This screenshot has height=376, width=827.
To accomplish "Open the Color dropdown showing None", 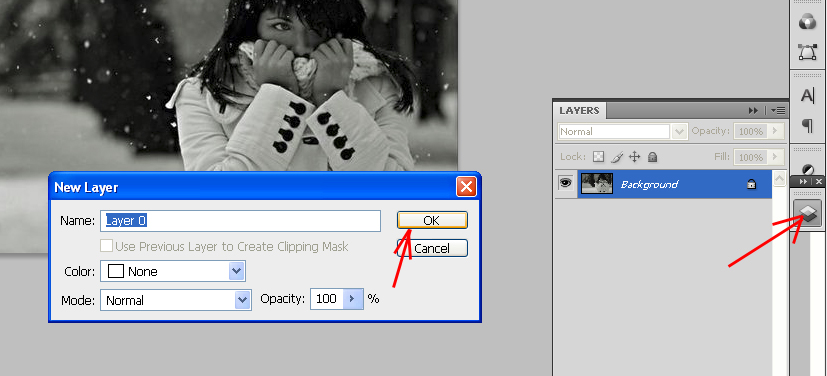I will point(173,271).
